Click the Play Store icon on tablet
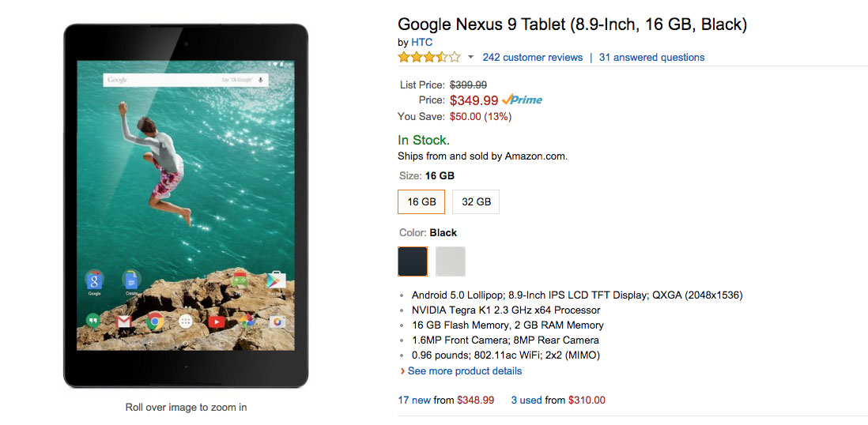This screenshot has height=425, width=868. [276, 280]
